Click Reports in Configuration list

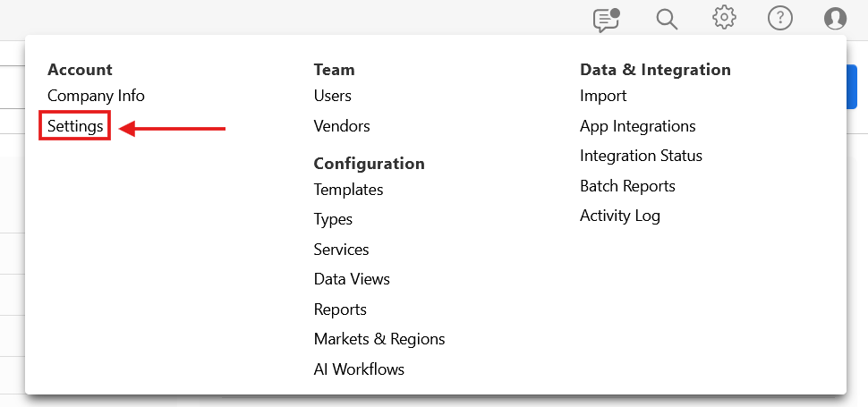[340, 309]
